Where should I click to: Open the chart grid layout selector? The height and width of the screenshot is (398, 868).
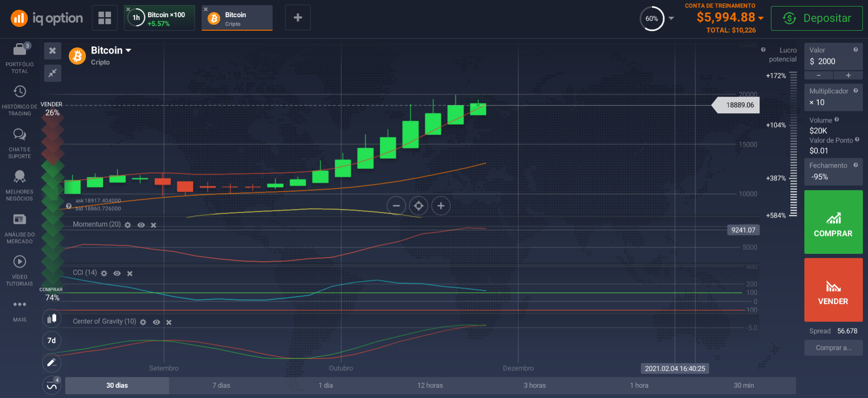(x=105, y=18)
